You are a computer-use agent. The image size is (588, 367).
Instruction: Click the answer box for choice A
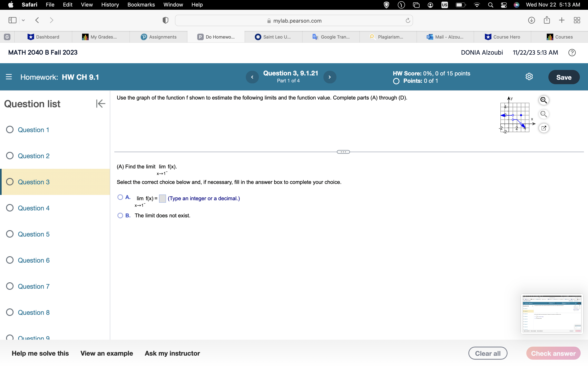[162, 199]
